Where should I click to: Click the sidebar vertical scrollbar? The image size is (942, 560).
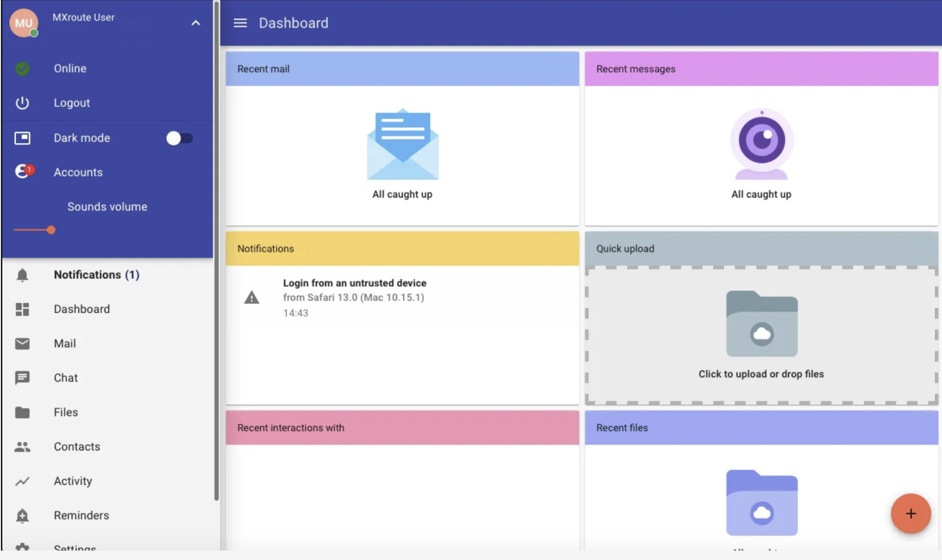217,252
